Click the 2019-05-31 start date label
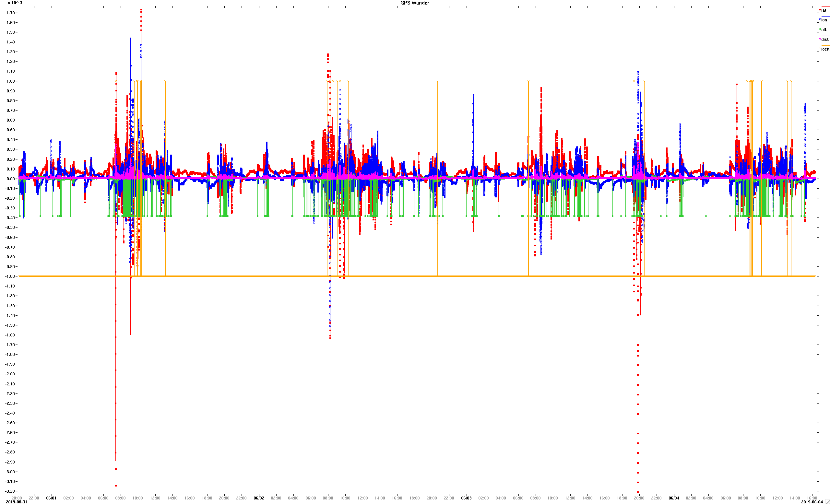 pyautogui.click(x=17, y=502)
